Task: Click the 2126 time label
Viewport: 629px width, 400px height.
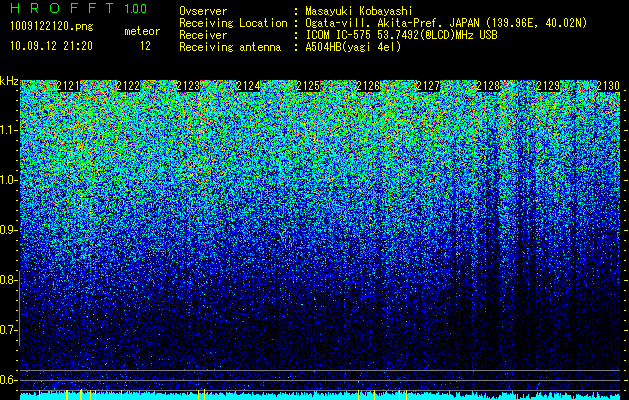Action: [368, 86]
